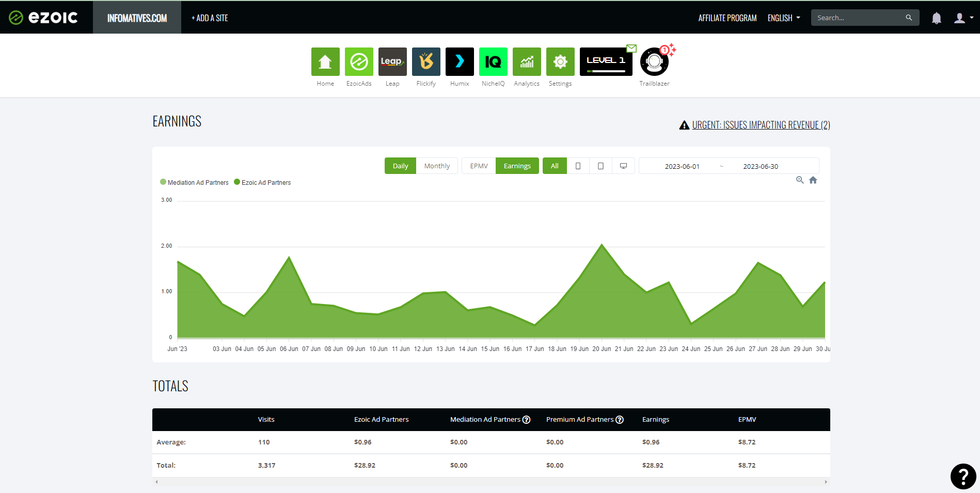980x493 pixels.
Task: Open the Analytics icon
Action: 527,61
